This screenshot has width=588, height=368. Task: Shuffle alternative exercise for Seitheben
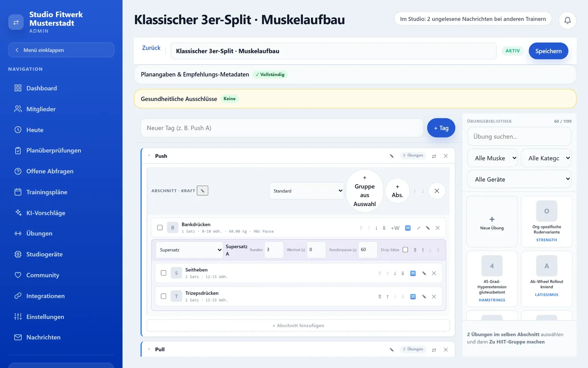[413, 273]
